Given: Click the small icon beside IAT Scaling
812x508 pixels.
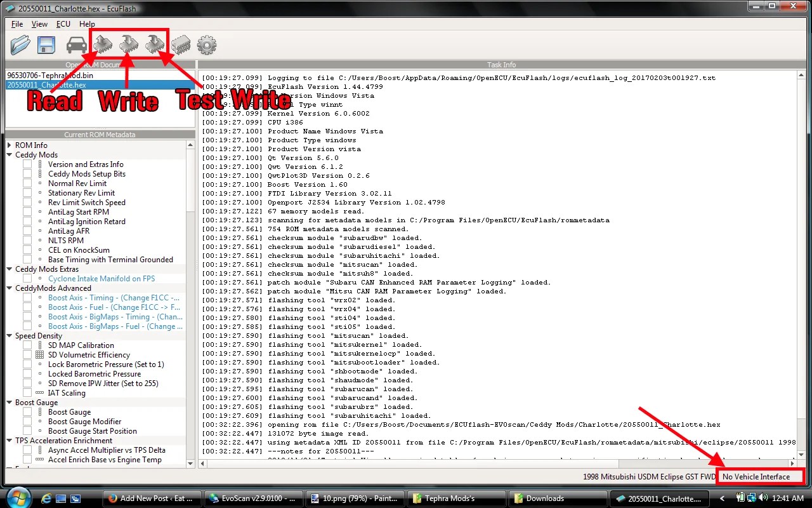Looking at the screenshot, I should tap(40, 392).
